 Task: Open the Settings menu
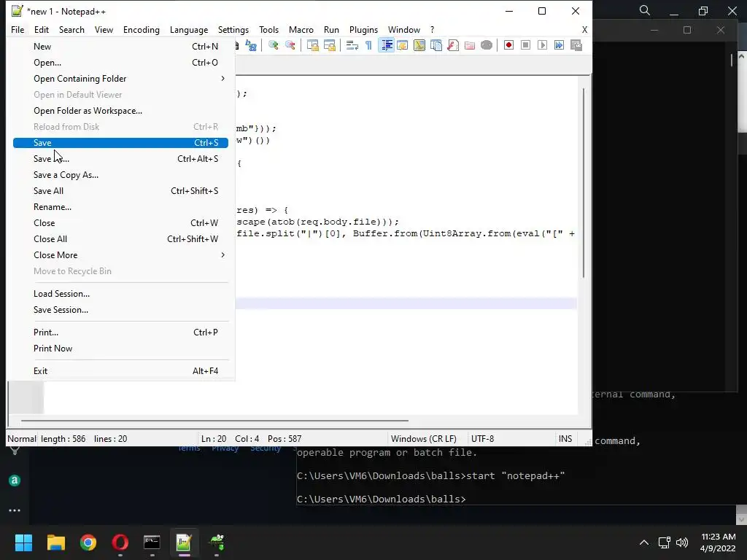233,29
